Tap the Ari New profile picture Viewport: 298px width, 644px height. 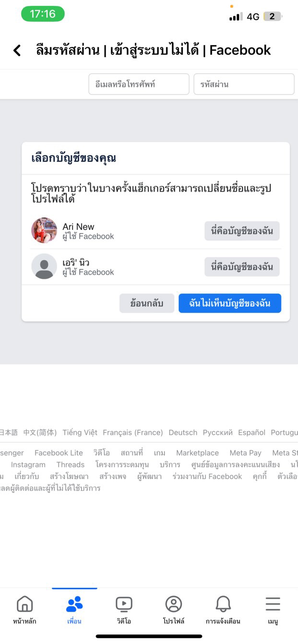(x=44, y=230)
